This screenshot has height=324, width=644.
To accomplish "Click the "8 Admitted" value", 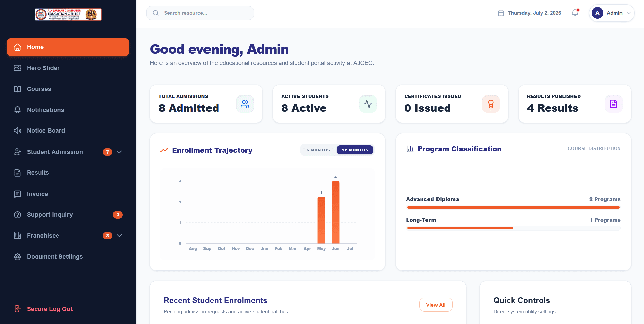I will click(189, 108).
